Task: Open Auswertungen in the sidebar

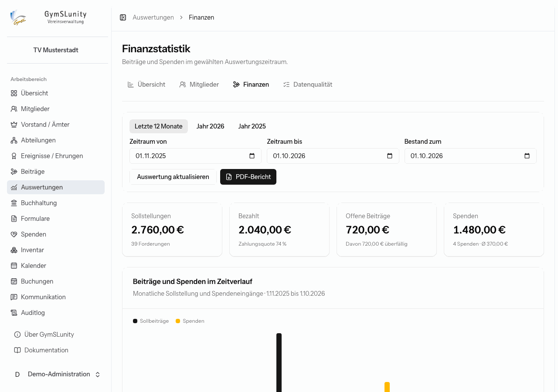Action: (56, 187)
